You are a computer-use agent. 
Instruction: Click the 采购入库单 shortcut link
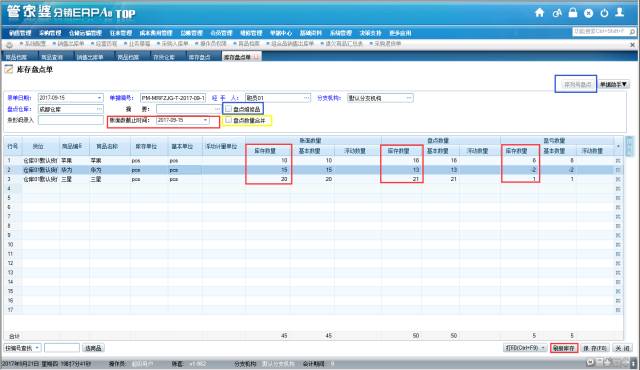[x=175, y=44]
